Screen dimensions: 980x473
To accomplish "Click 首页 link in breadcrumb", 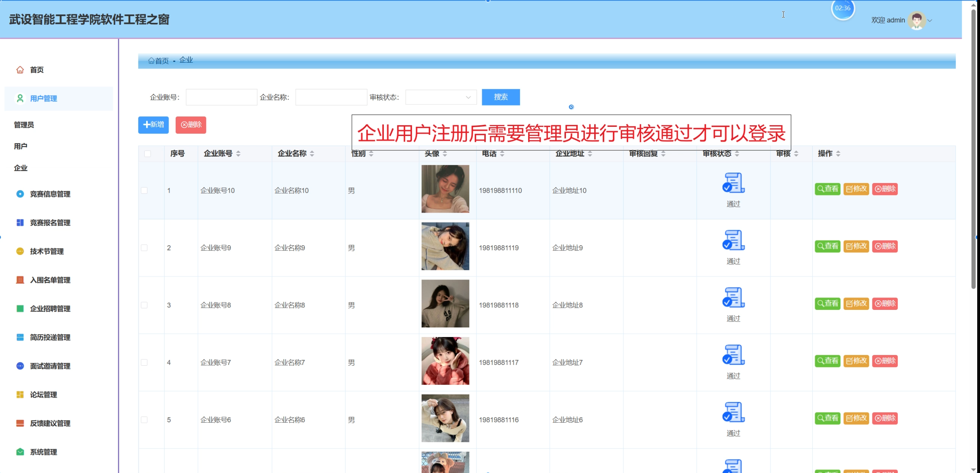I will coord(162,61).
